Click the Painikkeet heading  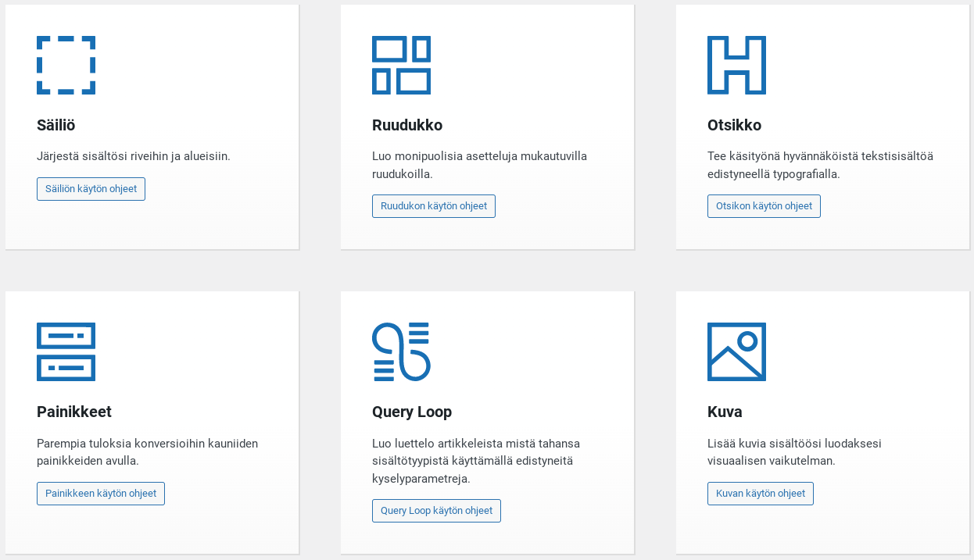(74, 412)
